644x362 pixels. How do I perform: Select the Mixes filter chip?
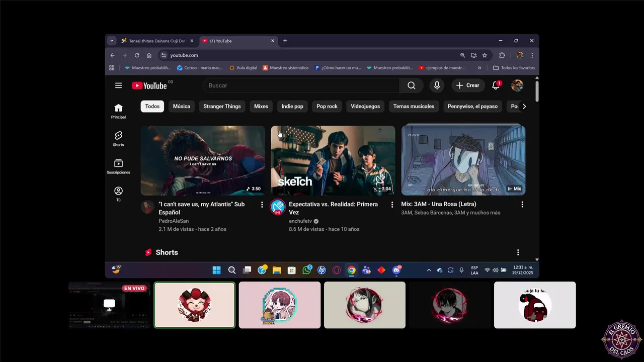[x=261, y=107]
